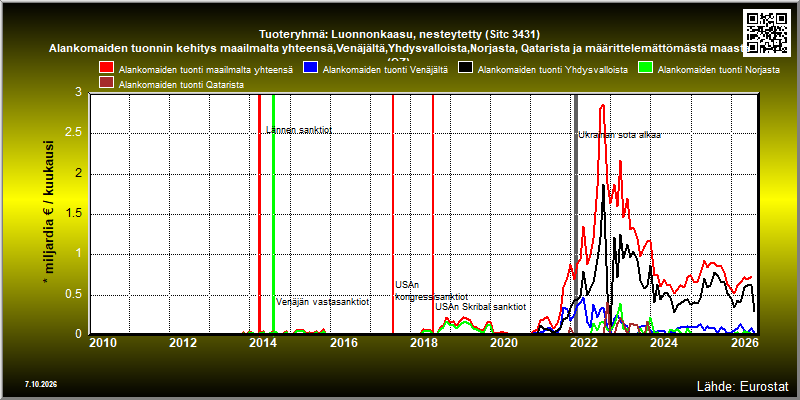Click green swatch for imports from Norjasta
Viewport: 800px width, 400px height.
point(645,67)
